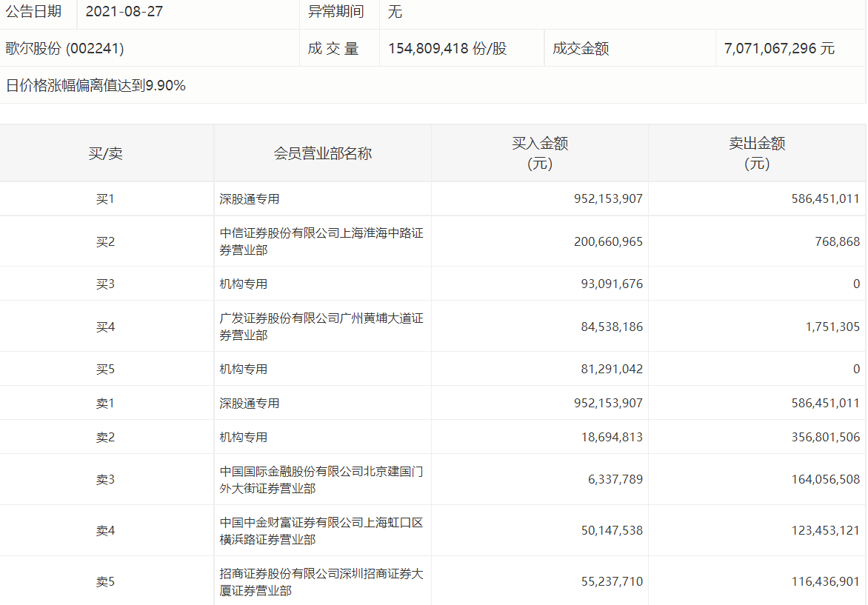Screen dimensions: 868x605
Task: Select the 卖3 row label
Action: point(105,479)
